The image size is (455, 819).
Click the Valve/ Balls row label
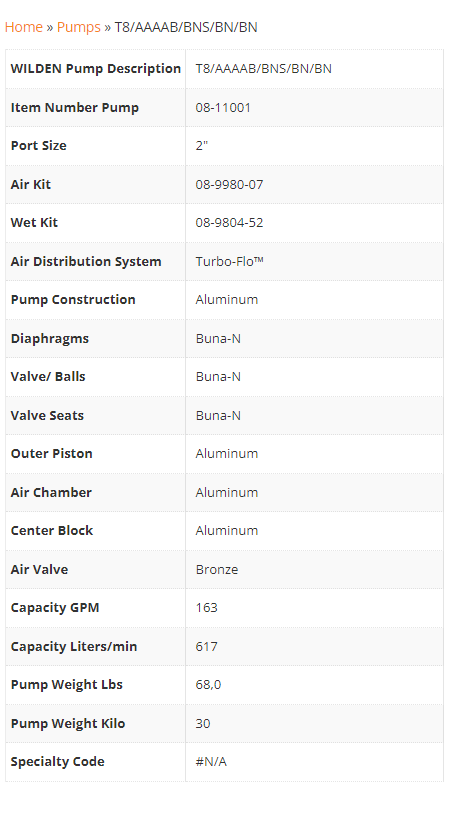(48, 377)
